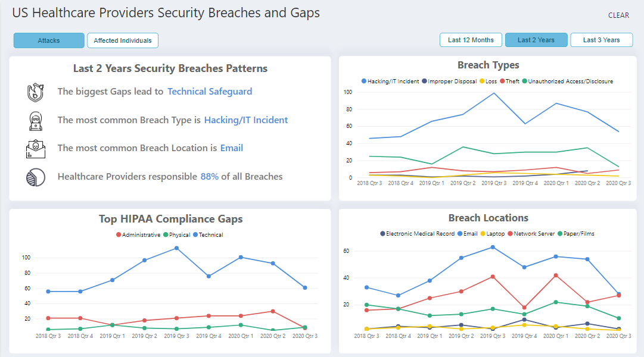Click the pie chart healthcare providers icon

(35, 177)
